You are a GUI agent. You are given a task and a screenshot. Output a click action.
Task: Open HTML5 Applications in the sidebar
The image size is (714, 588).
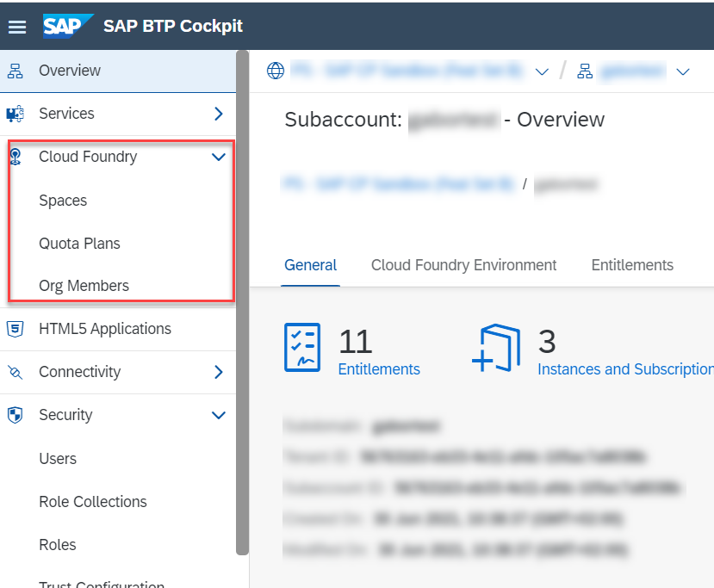click(x=118, y=329)
